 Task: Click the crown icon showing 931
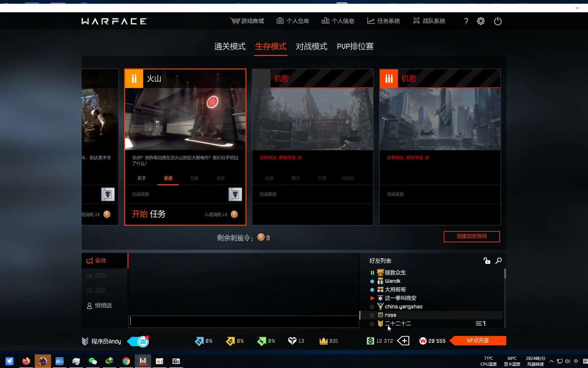(x=323, y=341)
